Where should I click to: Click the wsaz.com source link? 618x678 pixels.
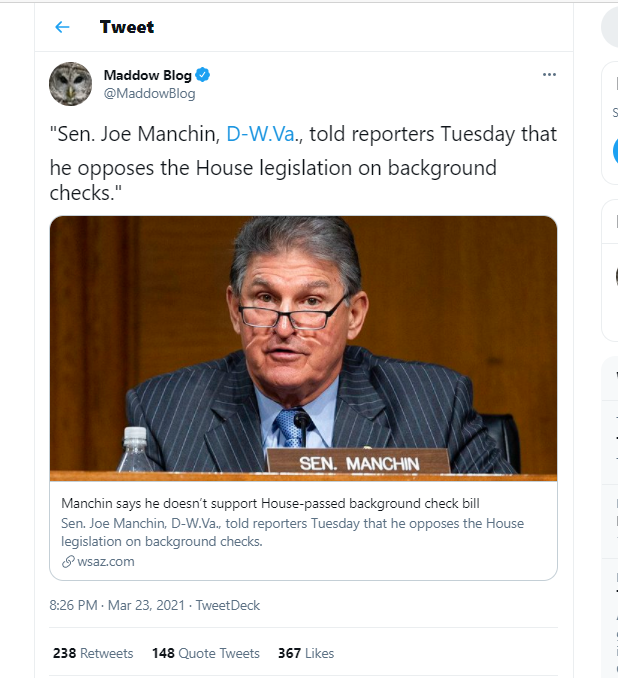click(x=106, y=562)
